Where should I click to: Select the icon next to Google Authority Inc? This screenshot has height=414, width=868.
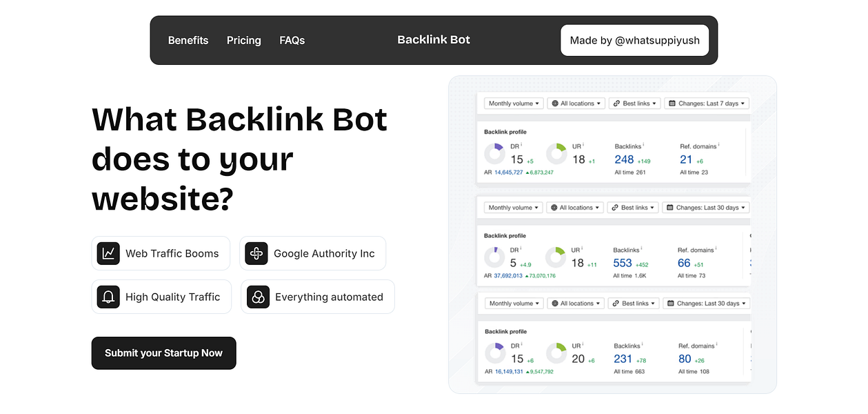coord(256,253)
